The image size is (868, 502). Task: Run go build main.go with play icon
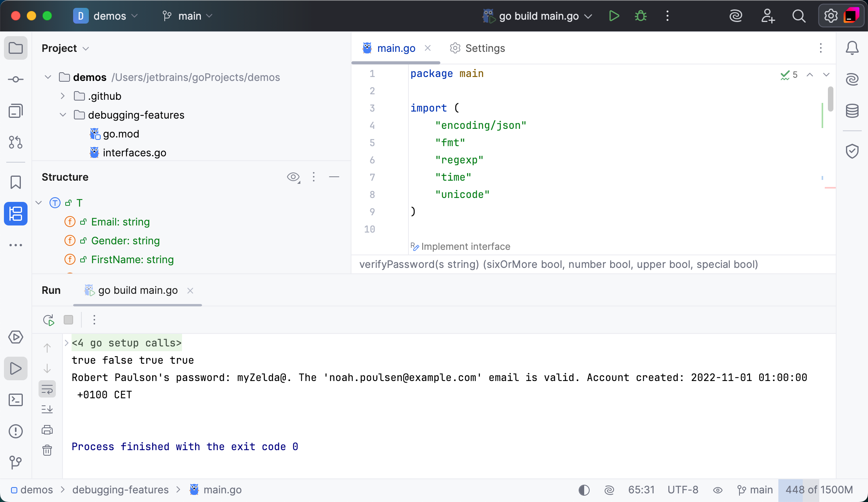coord(614,16)
